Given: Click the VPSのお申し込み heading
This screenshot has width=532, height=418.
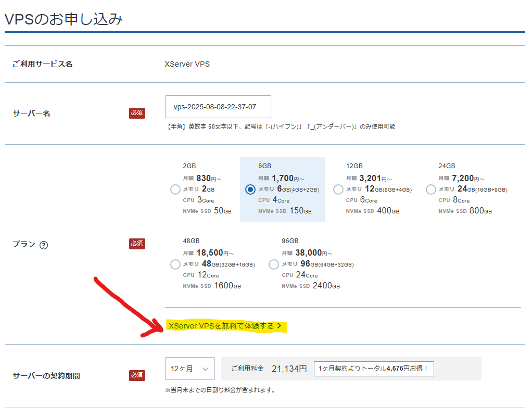Looking at the screenshot, I should click(64, 19).
